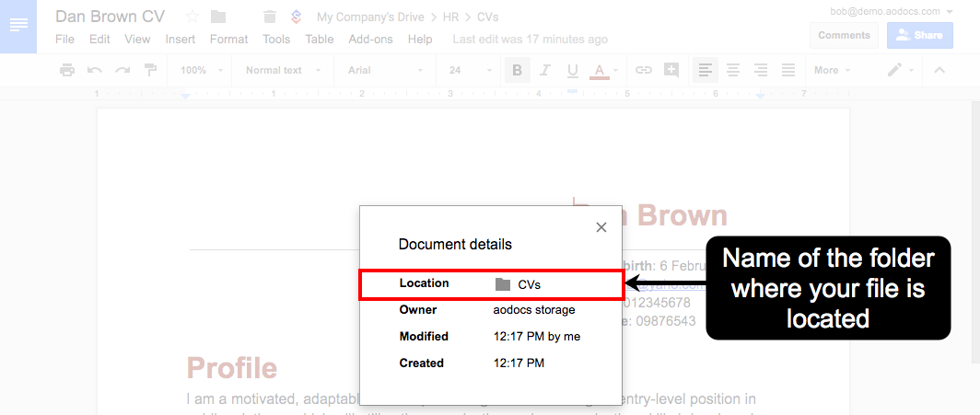Click '12:17 PM by me' modified value
Viewport: 980px width, 415px height.
pyautogui.click(x=537, y=337)
